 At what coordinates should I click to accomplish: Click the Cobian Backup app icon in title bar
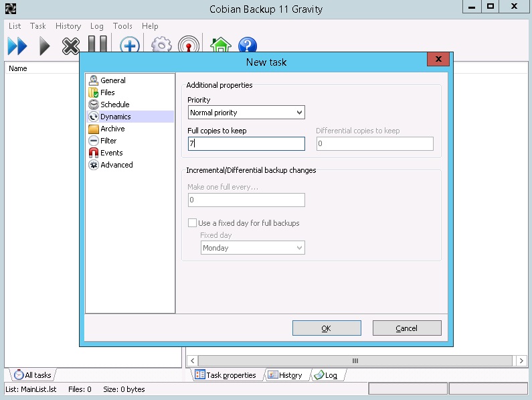[x=11, y=9]
